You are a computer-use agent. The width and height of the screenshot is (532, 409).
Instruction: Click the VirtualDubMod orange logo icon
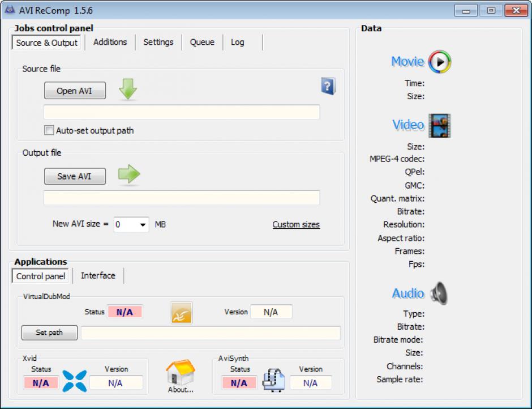182,313
